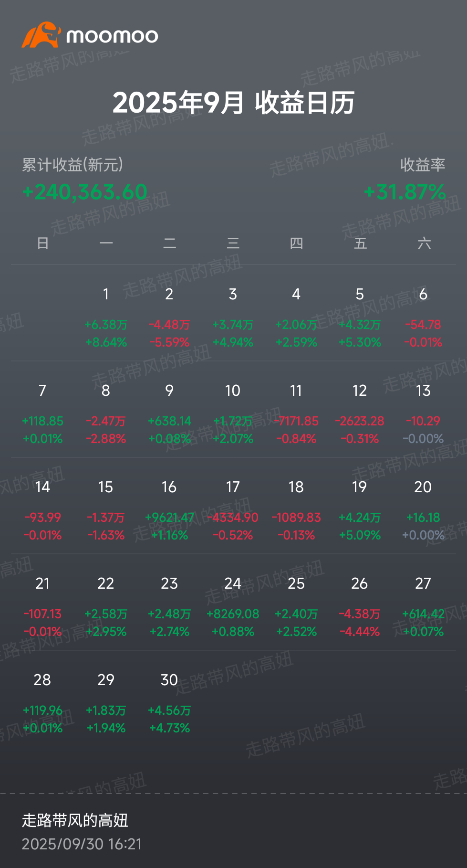
Task: Click the 六 Saturday column header
Action: pyautogui.click(x=424, y=243)
